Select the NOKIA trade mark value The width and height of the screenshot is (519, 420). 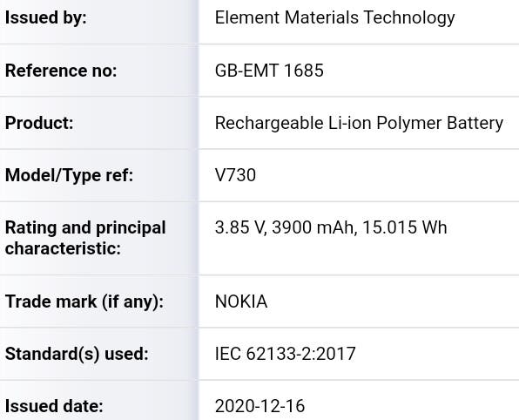pyautogui.click(x=241, y=301)
